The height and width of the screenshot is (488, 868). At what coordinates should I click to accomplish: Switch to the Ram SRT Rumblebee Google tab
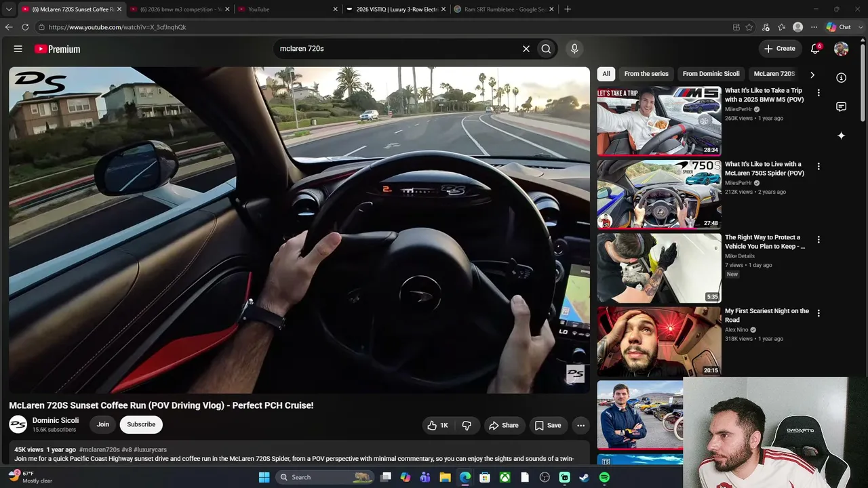(x=503, y=9)
